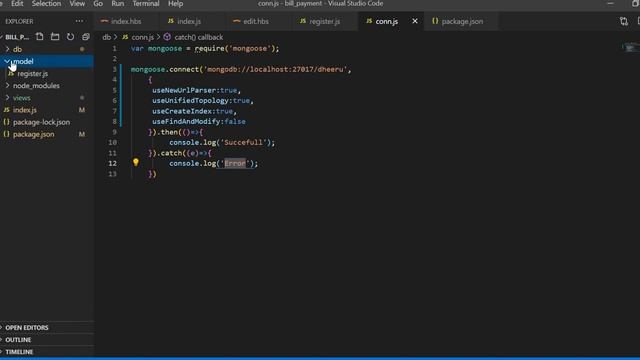Click the JS icon beside index.js in Explorer

click(x=7, y=110)
